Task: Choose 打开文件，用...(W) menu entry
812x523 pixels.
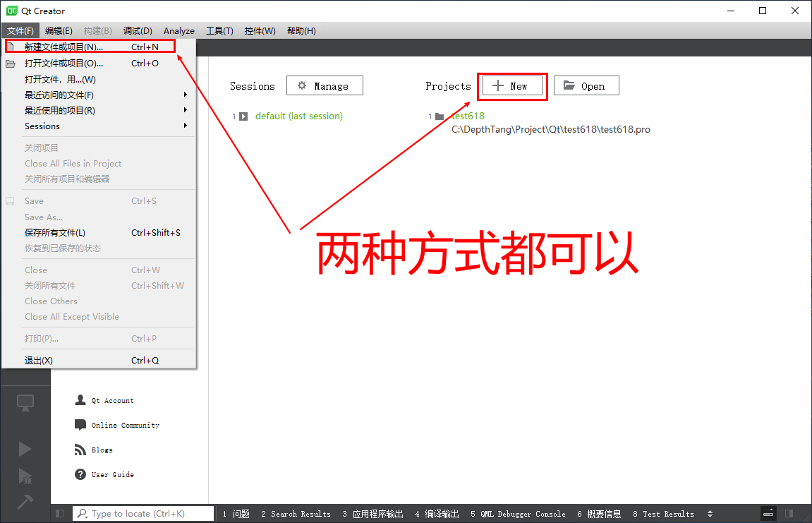Action: (x=98, y=79)
